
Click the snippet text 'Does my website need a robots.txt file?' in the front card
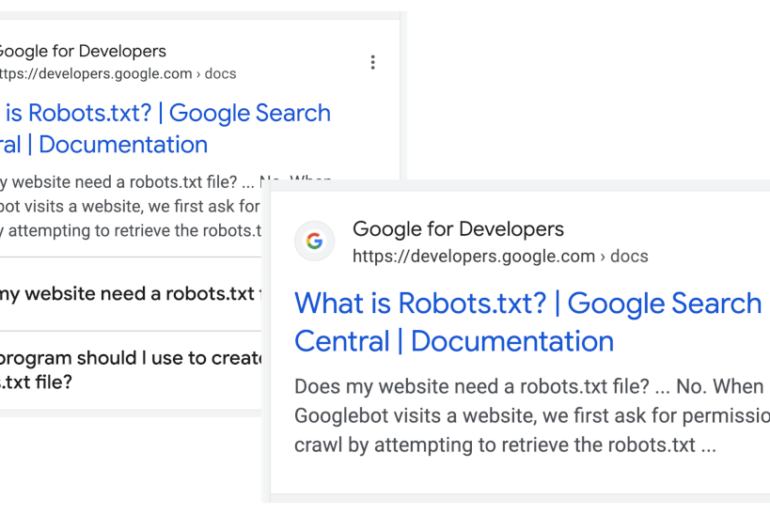click(472, 387)
